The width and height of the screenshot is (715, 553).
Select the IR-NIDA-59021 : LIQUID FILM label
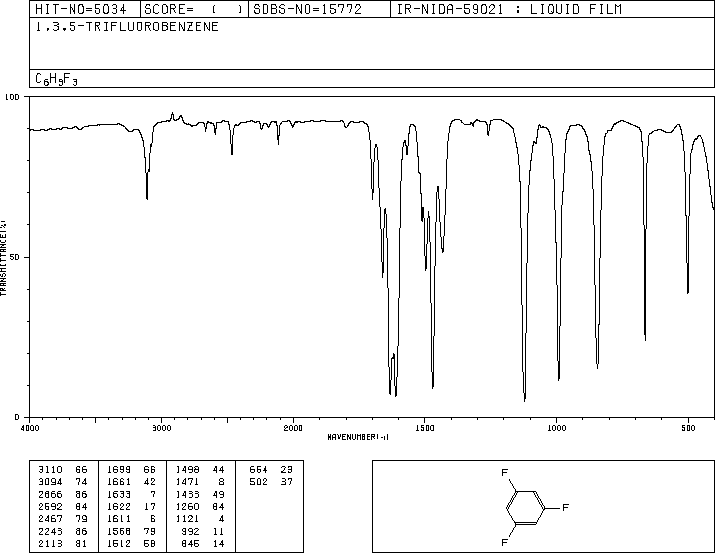point(509,9)
